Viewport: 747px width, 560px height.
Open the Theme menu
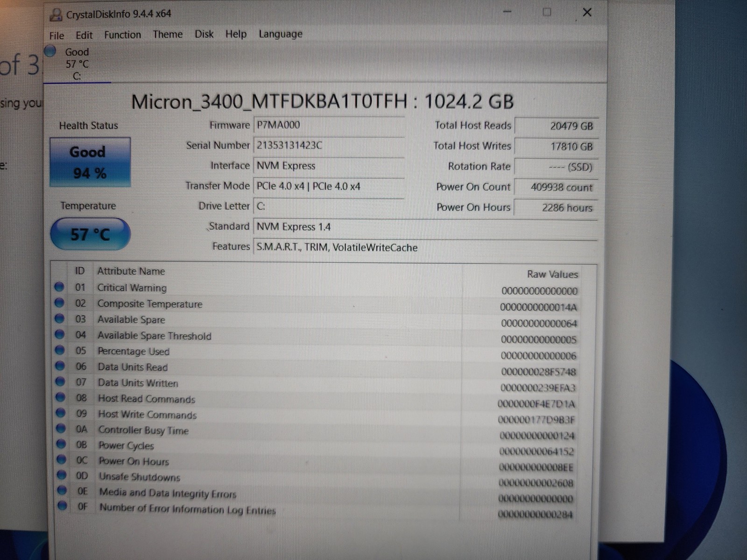pos(168,34)
